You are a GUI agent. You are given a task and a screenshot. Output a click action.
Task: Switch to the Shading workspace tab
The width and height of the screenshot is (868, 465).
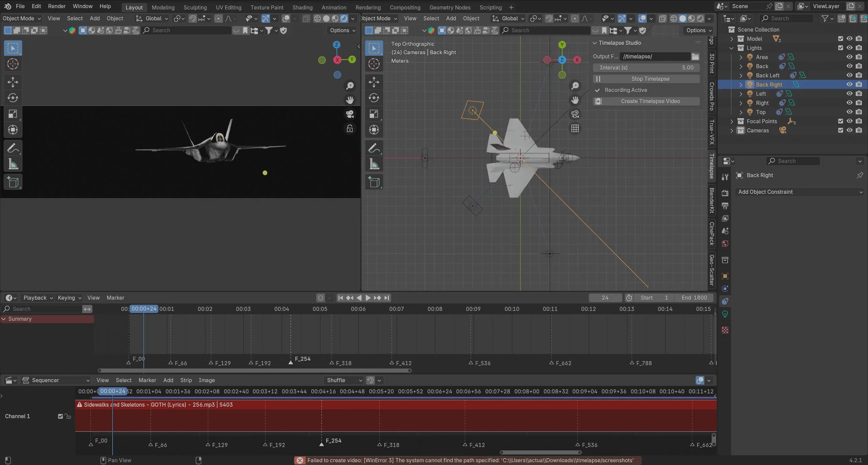point(302,7)
